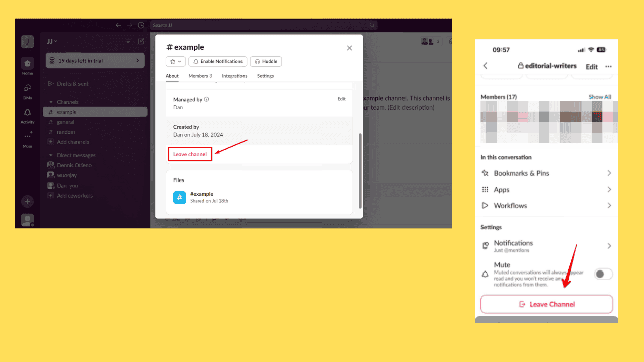Tap the Workflows play icon
Screen dimensions: 644x362
point(485,205)
